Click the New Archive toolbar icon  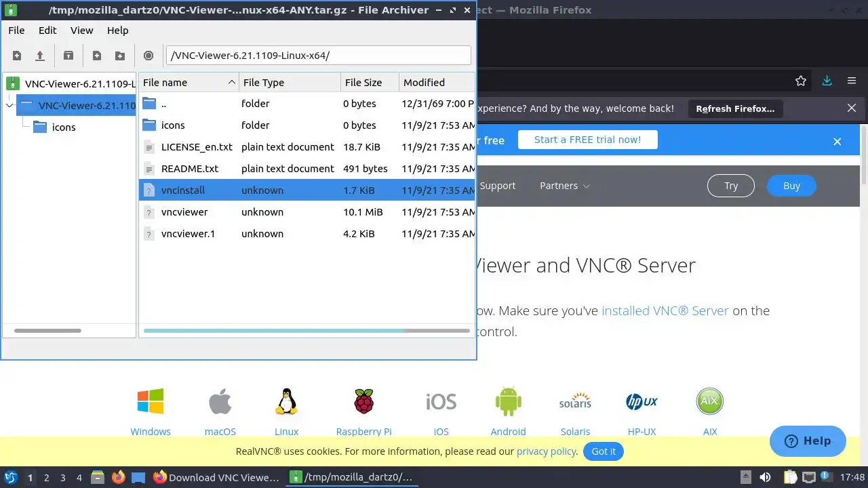pos(17,56)
